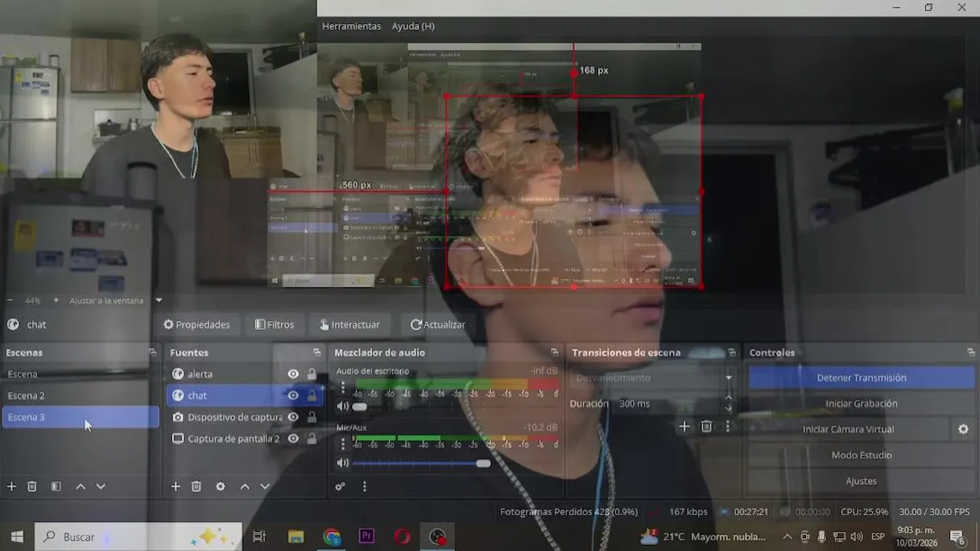Screen dimensions: 980x551
Task: Click transition duration 300 ms field
Action: (666, 403)
